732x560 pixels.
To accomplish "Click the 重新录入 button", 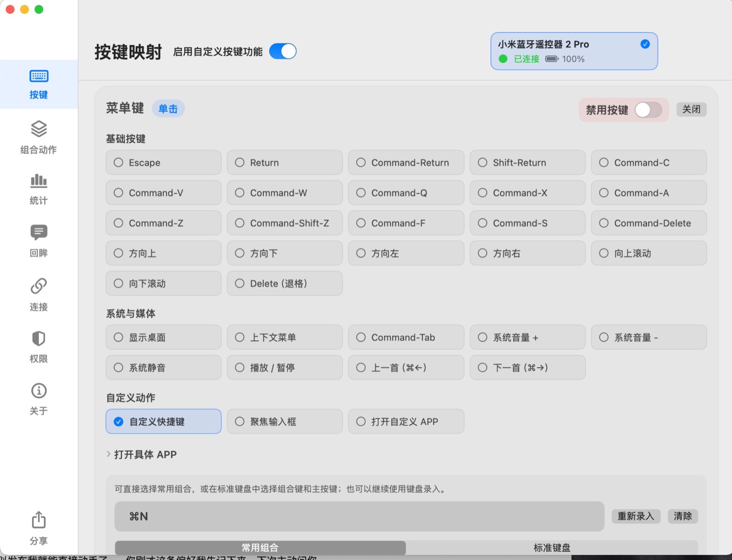I will [636, 516].
